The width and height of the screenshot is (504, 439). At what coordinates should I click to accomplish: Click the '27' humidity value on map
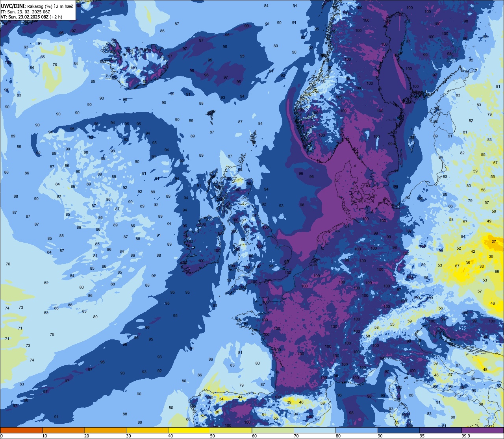click(494, 241)
